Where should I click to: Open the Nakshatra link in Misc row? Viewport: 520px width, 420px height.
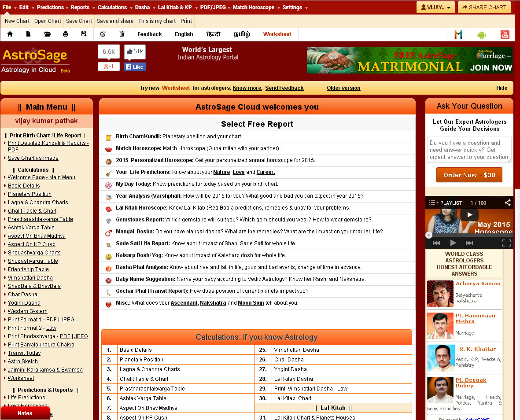pyautogui.click(x=213, y=302)
